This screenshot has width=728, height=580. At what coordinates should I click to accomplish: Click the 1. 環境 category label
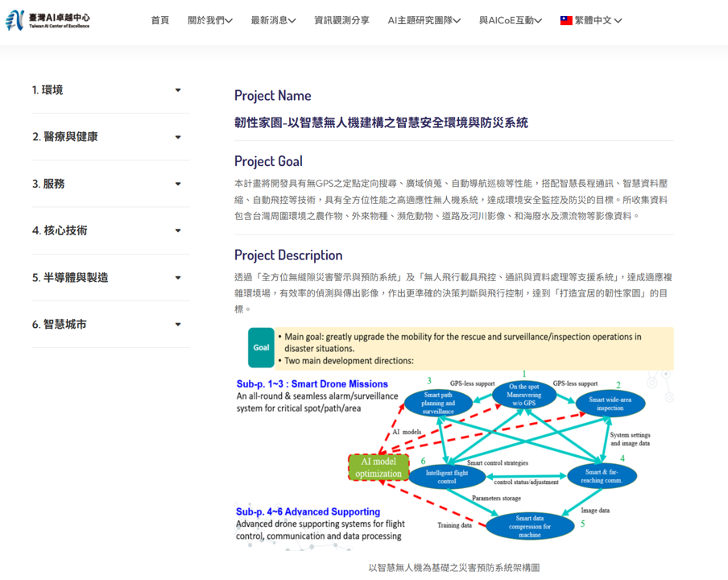pyautogui.click(x=48, y=90)
